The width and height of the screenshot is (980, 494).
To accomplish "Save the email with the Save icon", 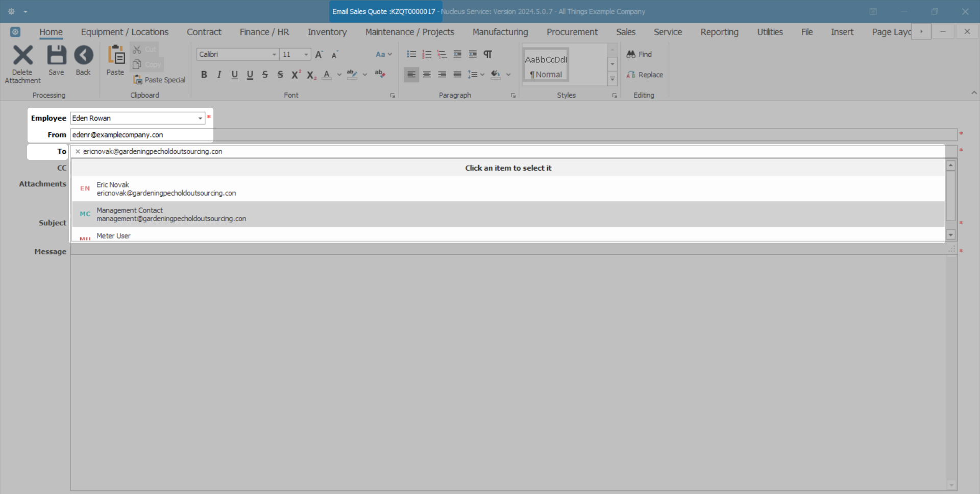I will coord(56,55).
